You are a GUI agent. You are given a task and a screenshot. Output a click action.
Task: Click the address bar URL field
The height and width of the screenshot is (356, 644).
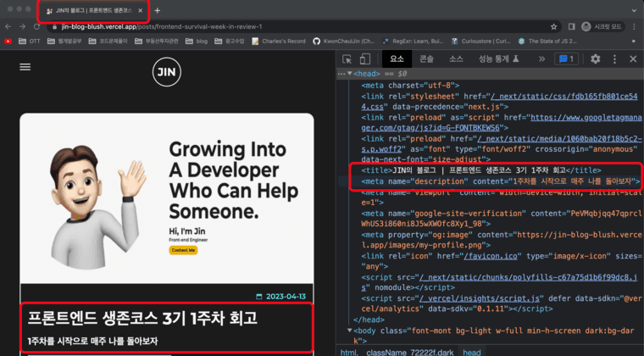point(303,26)
